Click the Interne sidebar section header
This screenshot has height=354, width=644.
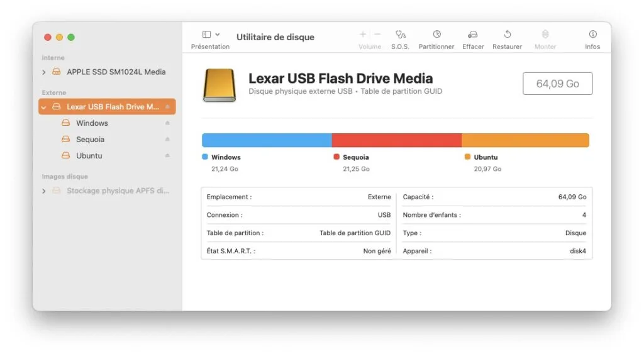coord(53,58)
